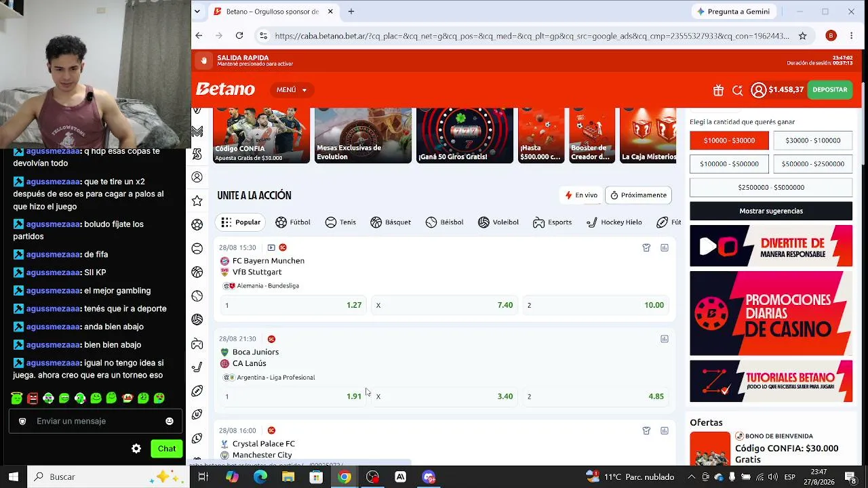Open statistics icon for Crystal Palace match
Screen dimensions: 868x488
(665, 430)
